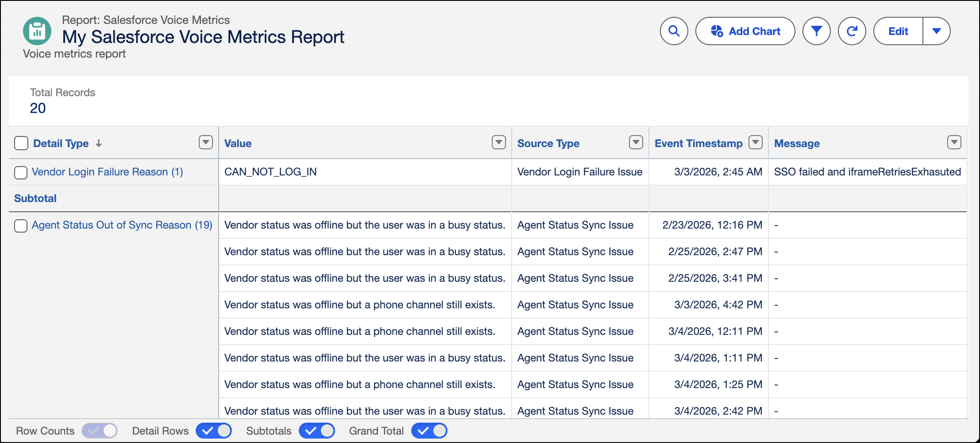Open the Value column menu

click(x=499, y=142)
